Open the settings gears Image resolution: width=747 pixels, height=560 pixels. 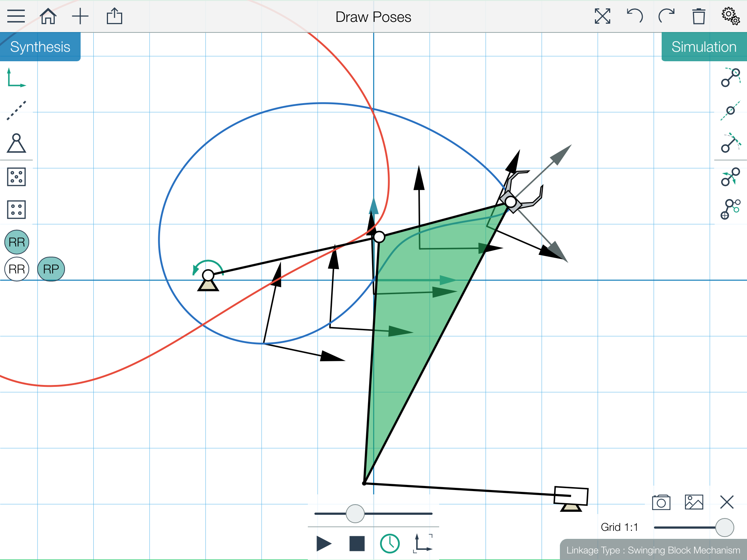(731, 16)
